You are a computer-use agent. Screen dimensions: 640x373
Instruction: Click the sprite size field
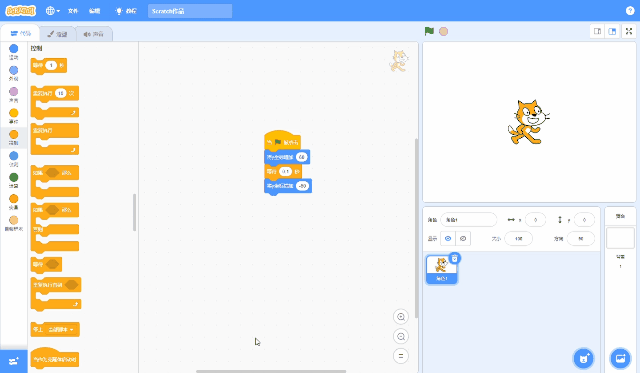point(518,239)
